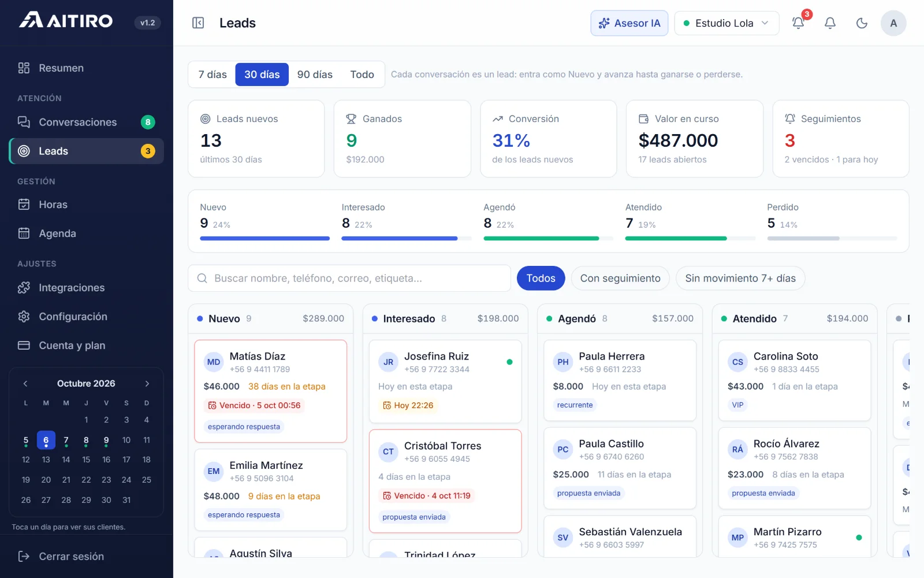Image resolution: width=924 pixels, height=578 pixels.
Task: Click the search leads input field
Action: click(349, 279)
